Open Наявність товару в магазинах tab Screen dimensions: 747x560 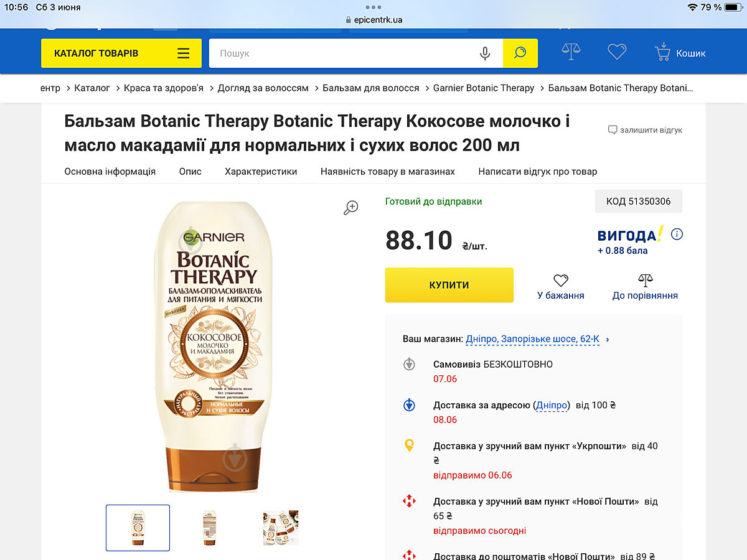point(388,172)
